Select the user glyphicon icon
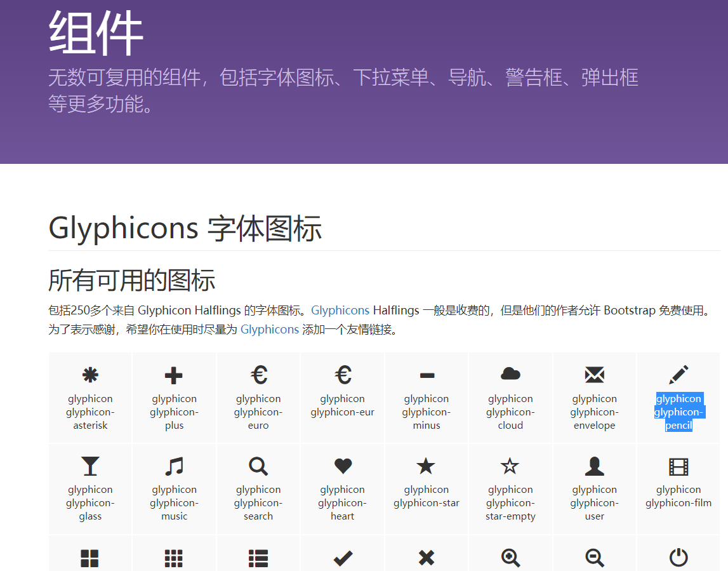 (594, 466)
